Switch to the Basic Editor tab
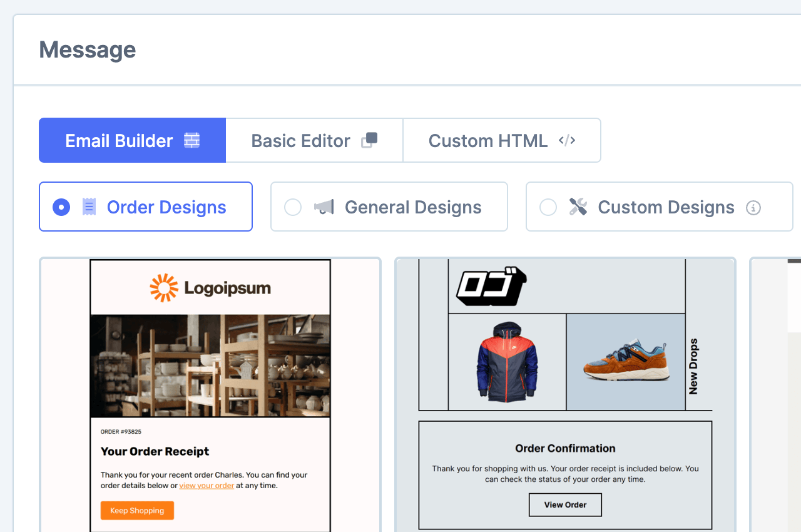 (314, 141)
